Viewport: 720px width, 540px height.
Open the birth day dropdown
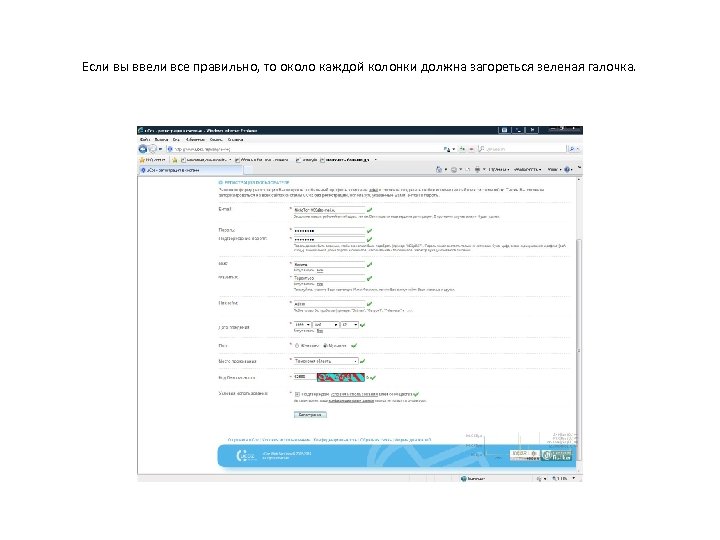coord(349,325)
